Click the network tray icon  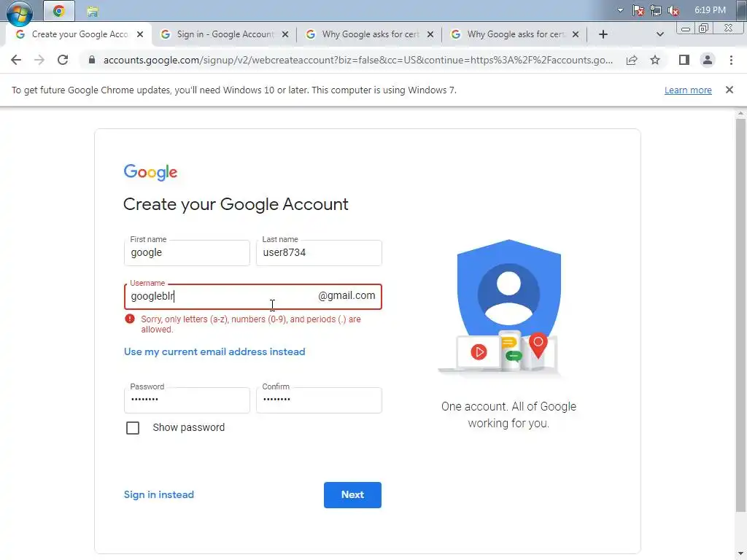click(656, 10)
